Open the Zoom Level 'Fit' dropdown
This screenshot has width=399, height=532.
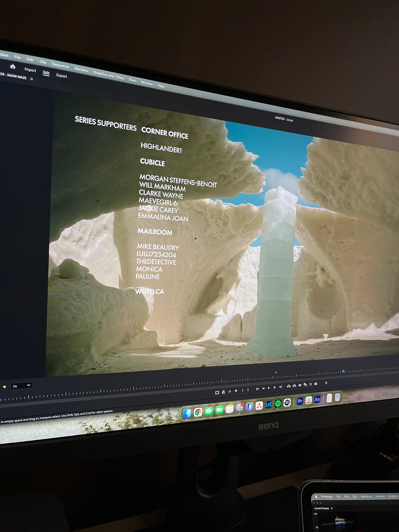(21, 386)
